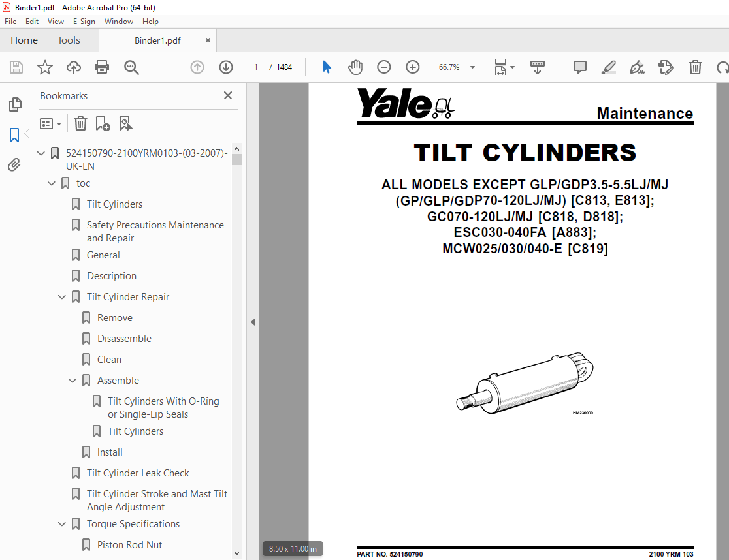Open the E-Sign menu
Screen dimensions: 729x560
point(84,22)
